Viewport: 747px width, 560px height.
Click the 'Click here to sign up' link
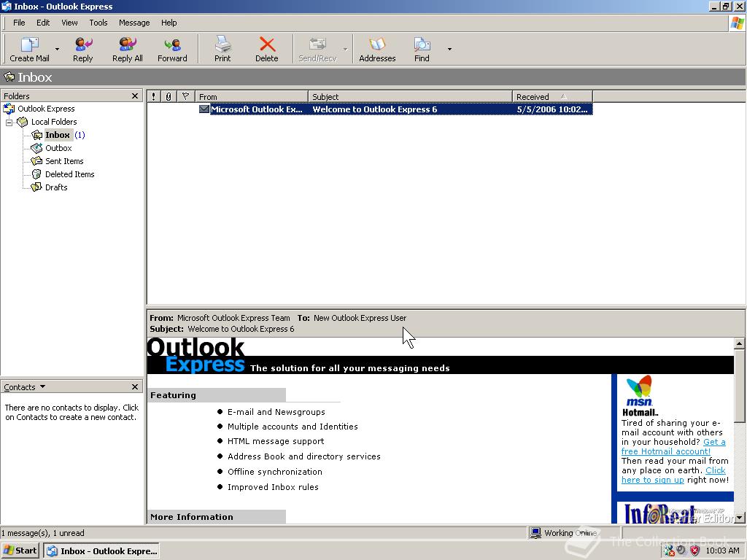click(673, 475)
